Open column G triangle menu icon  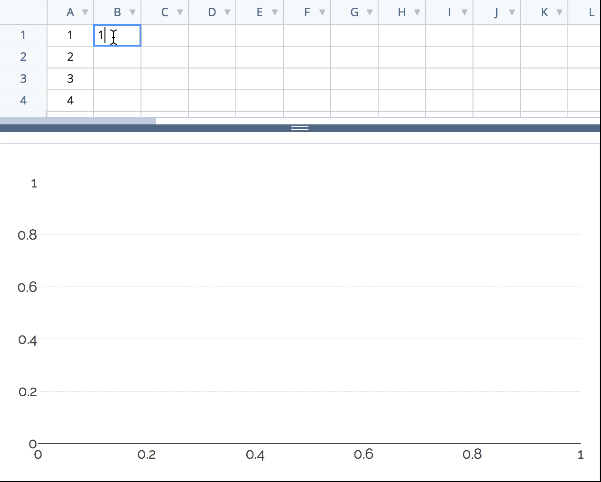click(x=370, y=13)
